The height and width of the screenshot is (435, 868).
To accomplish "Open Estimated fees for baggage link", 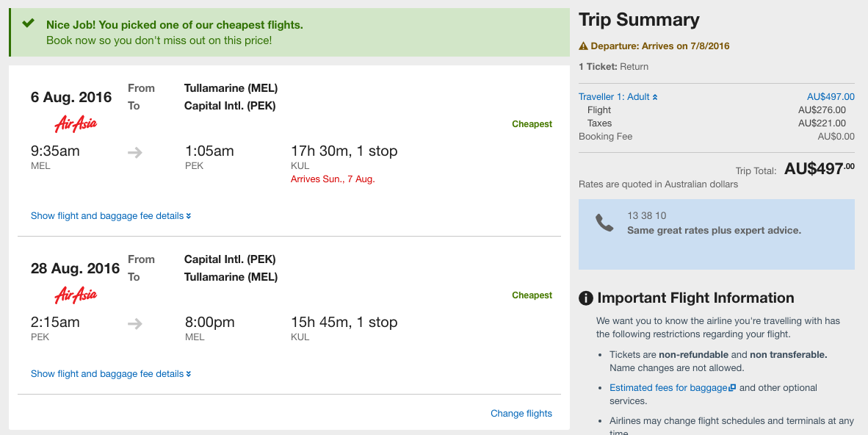I will click(668, 388).
